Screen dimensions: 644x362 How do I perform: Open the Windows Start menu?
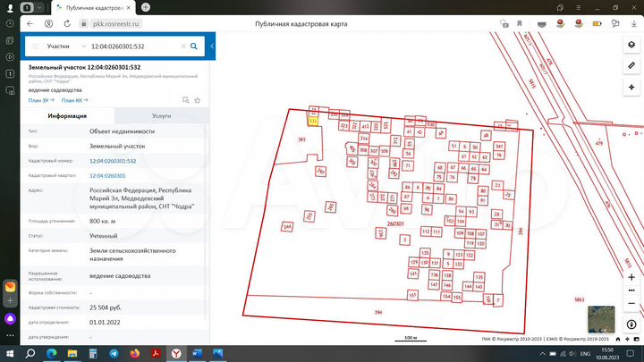pos(10,353)
